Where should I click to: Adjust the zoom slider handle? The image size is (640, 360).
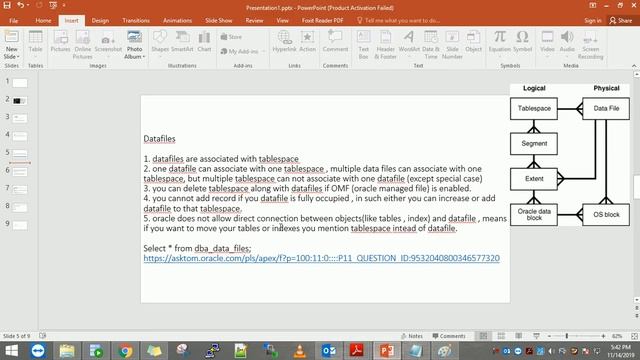pyautogui.click(x=567, y=336)
